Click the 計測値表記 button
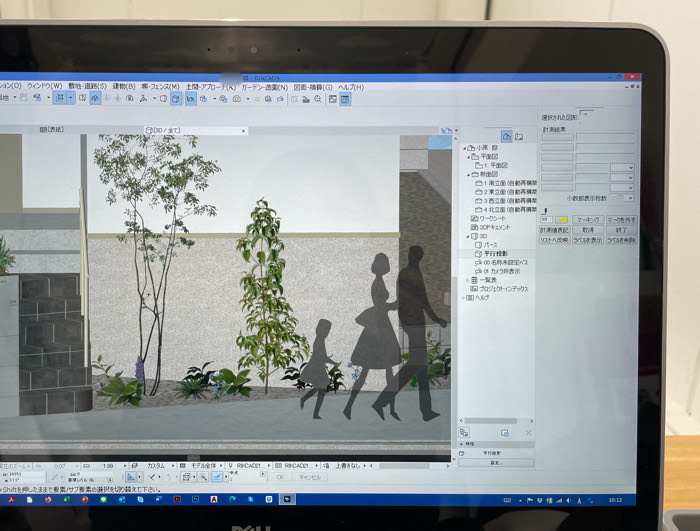This screenshot has height=531, width=700. (x=554, y=230)
